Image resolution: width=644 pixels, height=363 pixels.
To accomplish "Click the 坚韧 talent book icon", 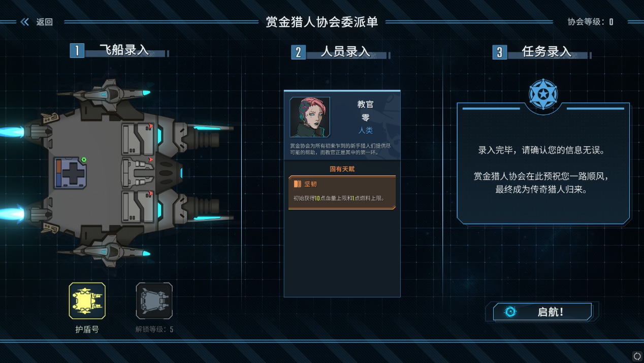I will click(298, 184).
